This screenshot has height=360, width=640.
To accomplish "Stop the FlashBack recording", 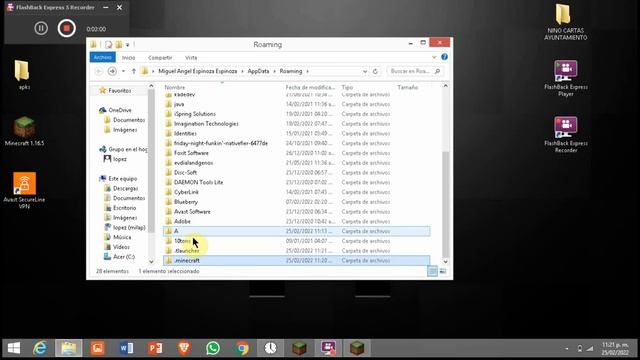I will 67,28.
